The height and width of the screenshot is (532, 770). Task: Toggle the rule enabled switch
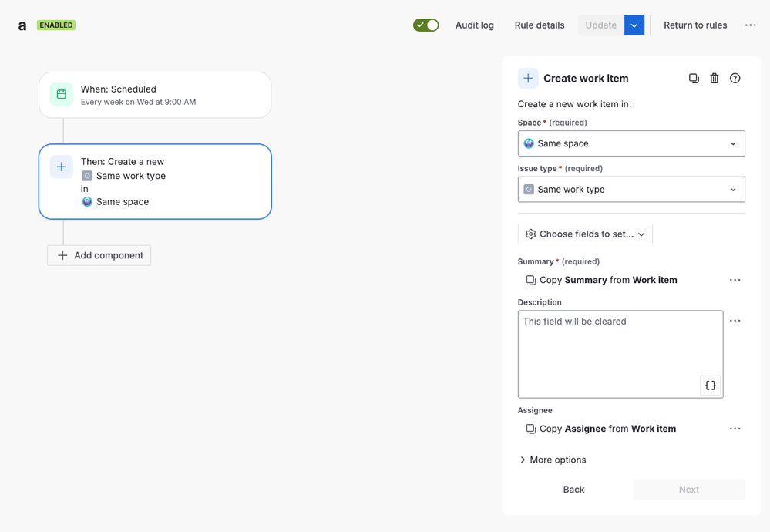(x=425, y=25)
